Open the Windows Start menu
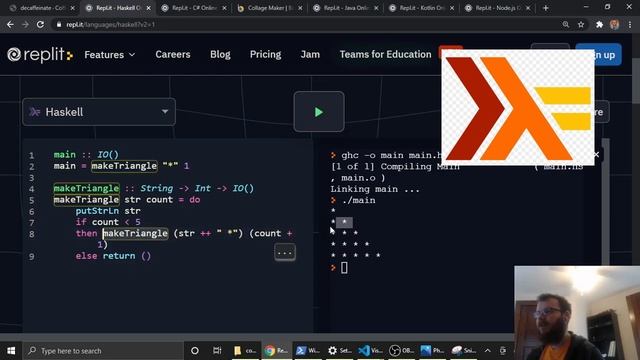This screenshot has height=360, width=640. [x=11, y=351]
